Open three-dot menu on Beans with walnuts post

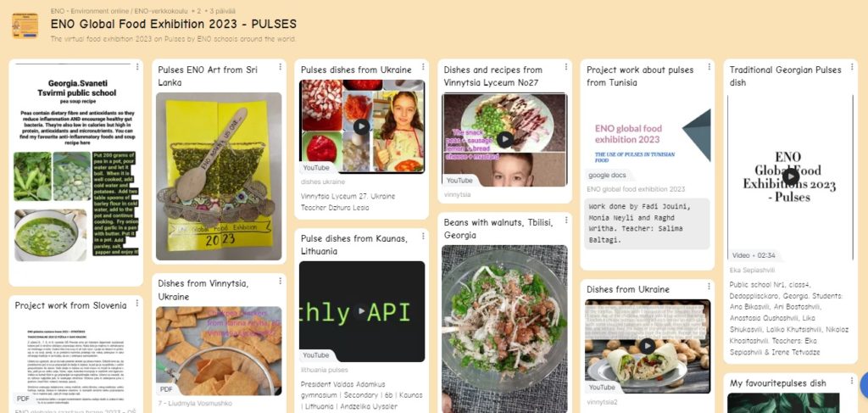[565, 220]
